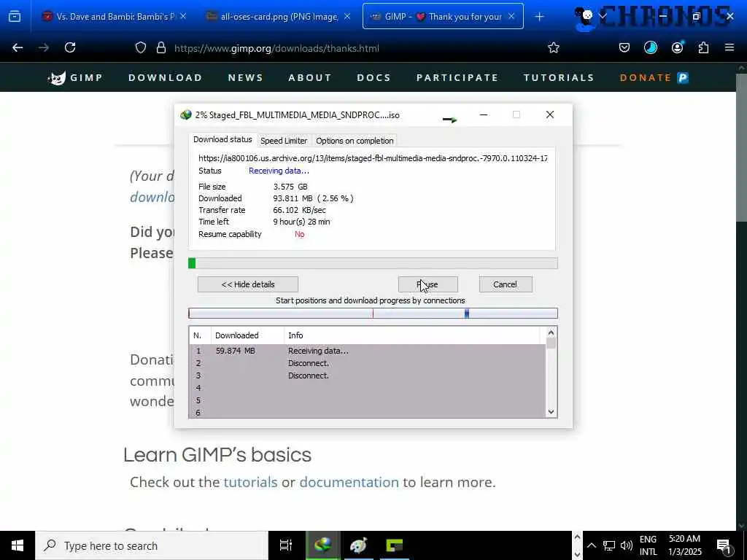Click the N. column header
The image size is (747, 560).
pyautogui.click(x=200, y=335)
